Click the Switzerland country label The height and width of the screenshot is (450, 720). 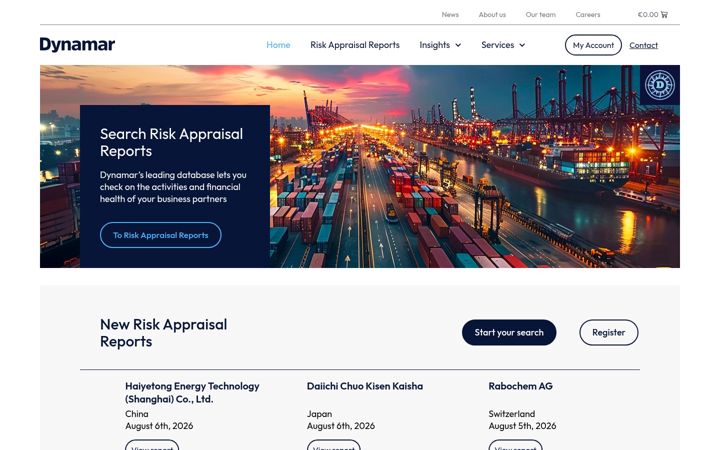pyautogui.click(x=512, y=414)
